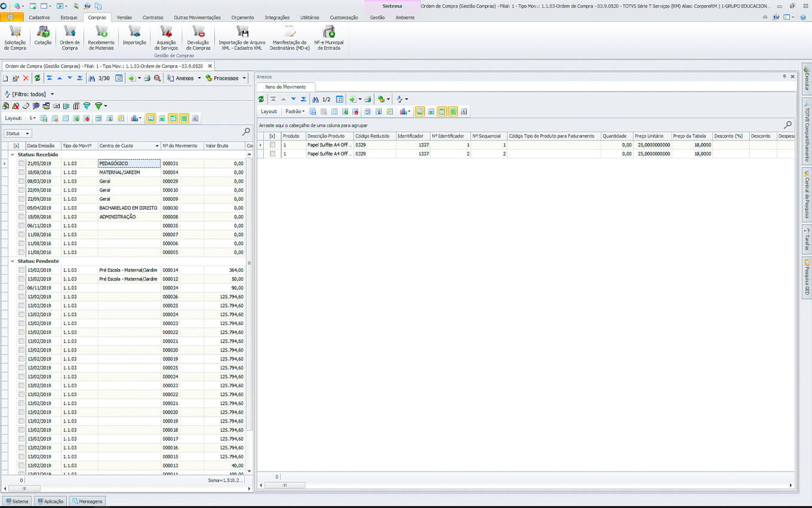Click the print icon in orders toolbar
Screen dimensions: 812x508
click(x=147, y=78)
